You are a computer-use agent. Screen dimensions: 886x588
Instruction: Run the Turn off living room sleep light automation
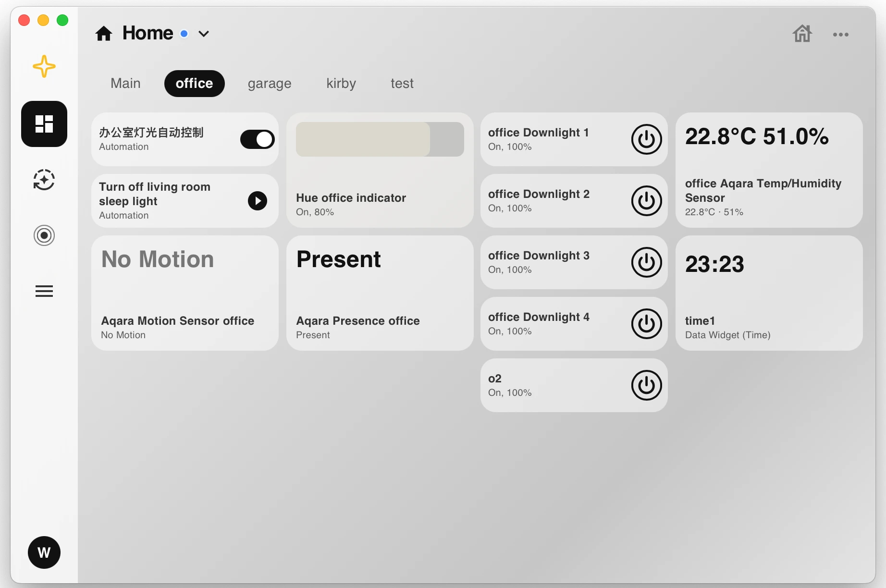pos(258,201)
